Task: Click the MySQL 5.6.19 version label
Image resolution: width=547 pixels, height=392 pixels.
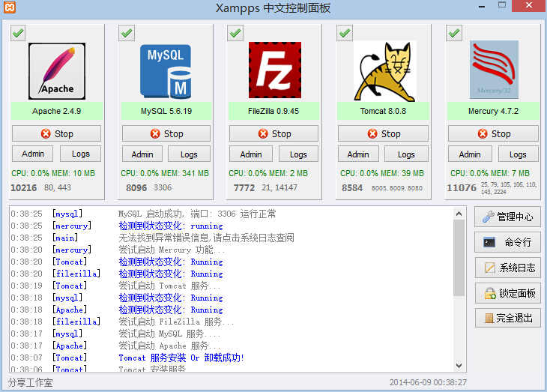Action: [166, 111]
